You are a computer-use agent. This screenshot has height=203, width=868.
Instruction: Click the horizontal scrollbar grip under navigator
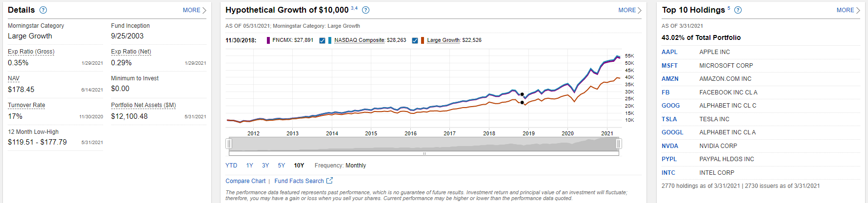click(424, 153)
